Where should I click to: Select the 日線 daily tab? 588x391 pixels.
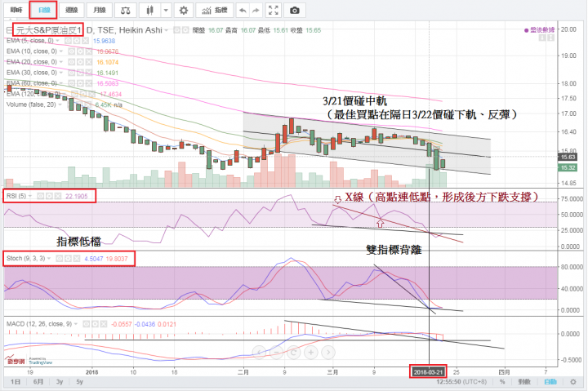(x=44, y=10)
